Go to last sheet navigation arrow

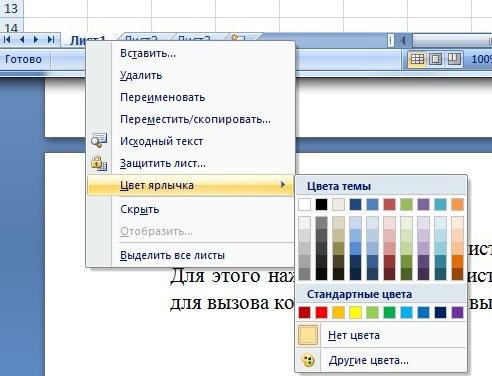click(51, 40)
